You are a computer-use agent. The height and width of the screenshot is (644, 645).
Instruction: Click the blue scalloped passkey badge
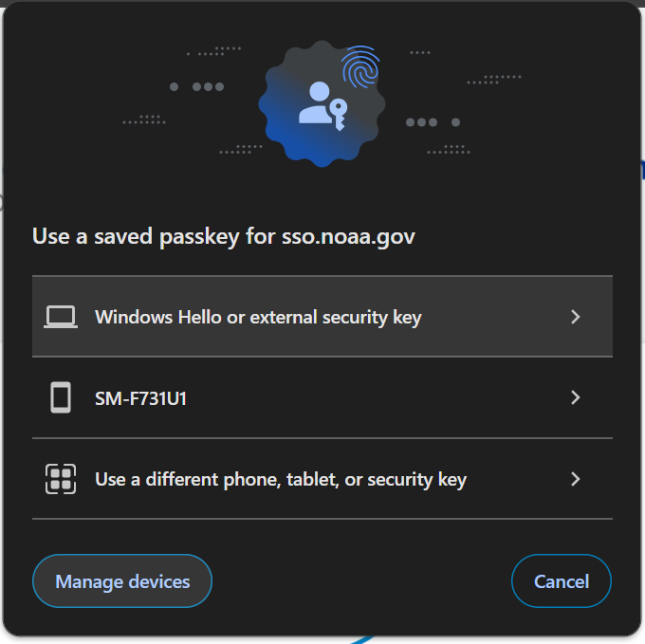pos(322,103)
